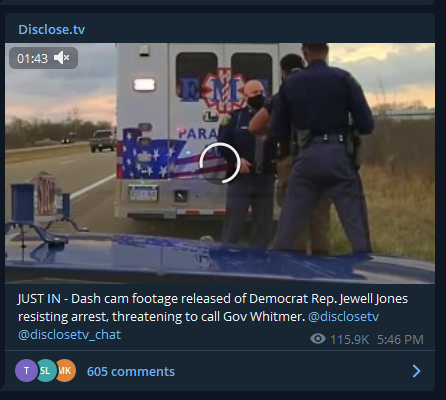This screenshot has height=400, width=446.
Task: Click the eye views icon
Action: tap(318, 339)
